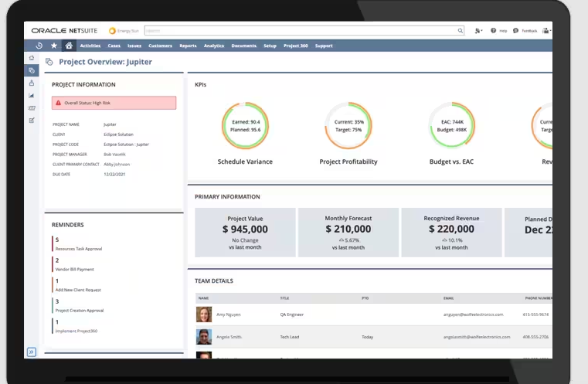
Task: Click the Oracle NetSuite logo
Action: (x=64, y=31)
